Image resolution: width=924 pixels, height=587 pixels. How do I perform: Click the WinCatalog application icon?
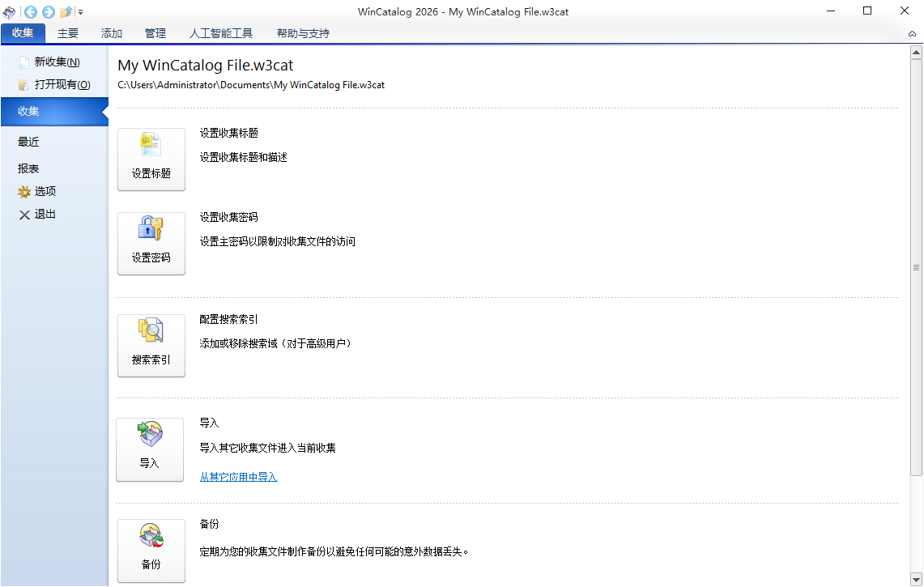[9, 12]
